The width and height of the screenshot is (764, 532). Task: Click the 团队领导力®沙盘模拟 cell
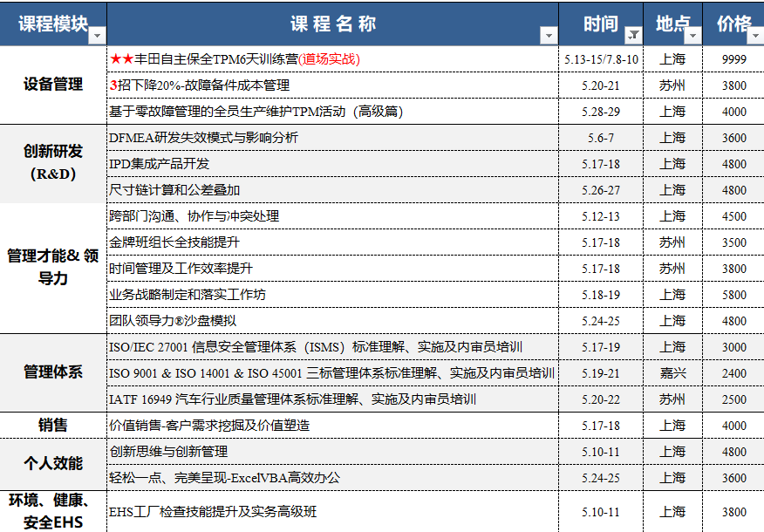(333, 321)
